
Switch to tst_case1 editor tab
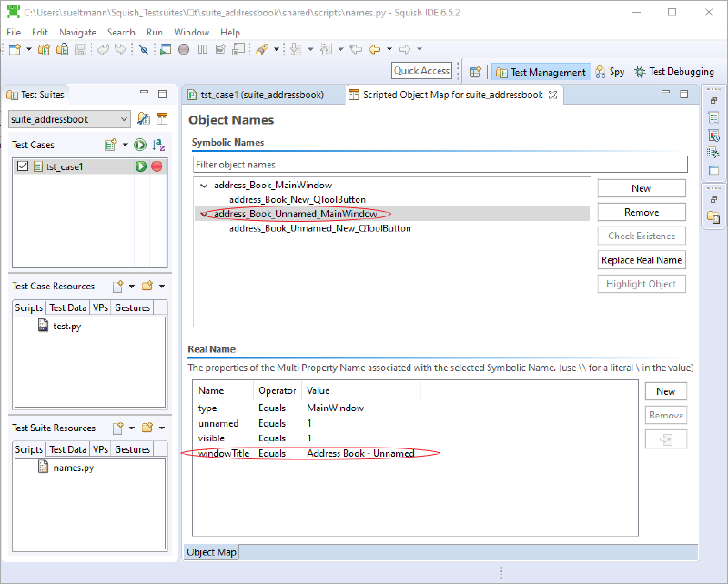tap(261, 95)
